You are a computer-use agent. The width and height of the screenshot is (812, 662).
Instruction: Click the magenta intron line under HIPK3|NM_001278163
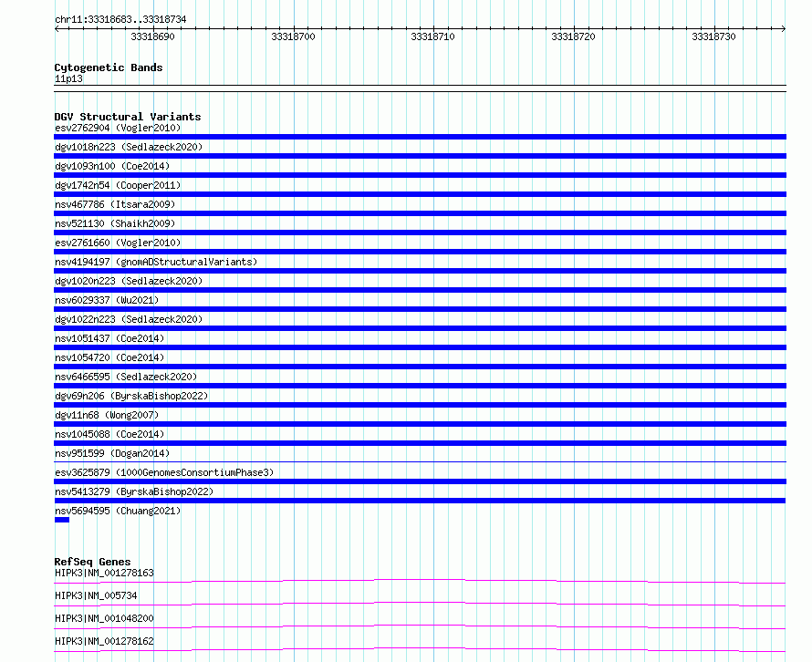(x=420, y=580)
